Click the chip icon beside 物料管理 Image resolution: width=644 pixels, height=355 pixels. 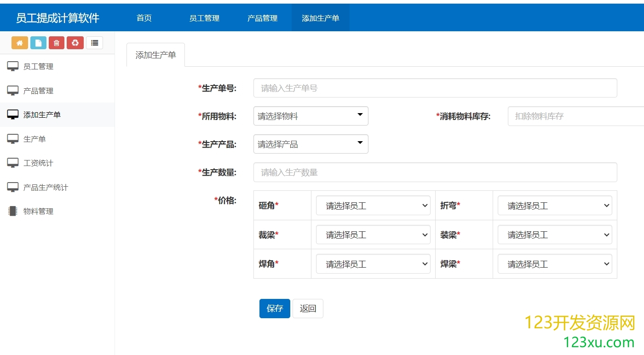click(13, 211)
